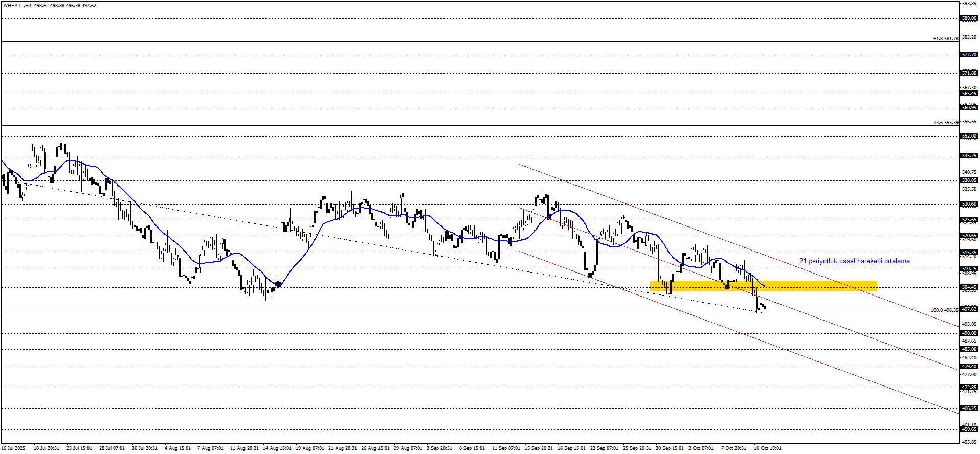Click the latest candlestick near 497
This screenshot has height=454, width=980.
(765, 308)
